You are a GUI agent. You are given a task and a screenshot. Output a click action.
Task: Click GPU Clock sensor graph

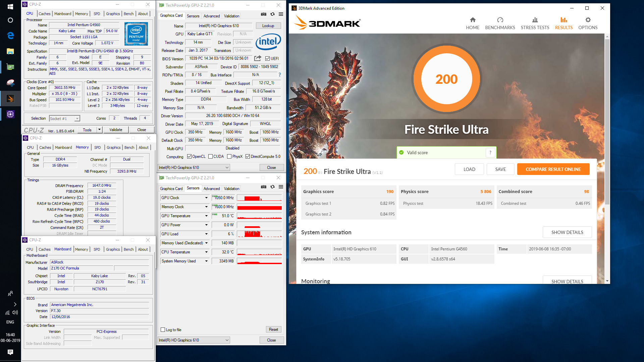coord(259,198)
